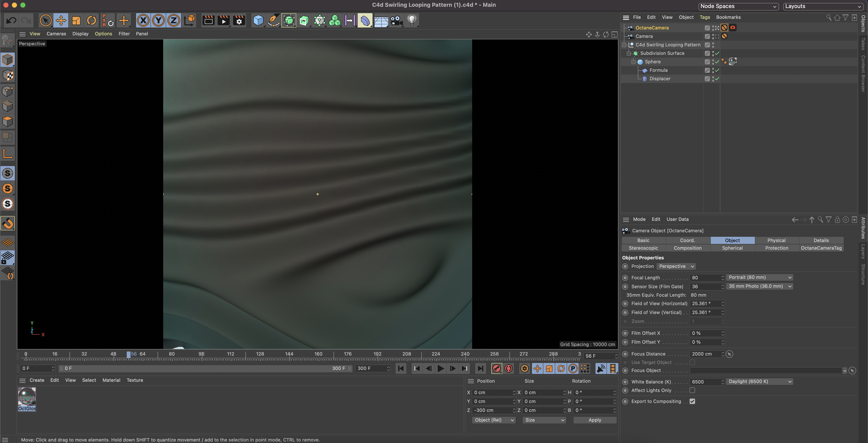
Task: Switch to the Physical tab
Action: click(x=776, y=240)
